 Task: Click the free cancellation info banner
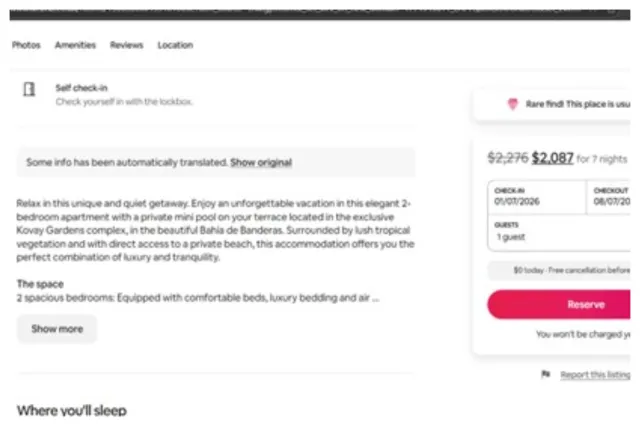pos(560,270)
